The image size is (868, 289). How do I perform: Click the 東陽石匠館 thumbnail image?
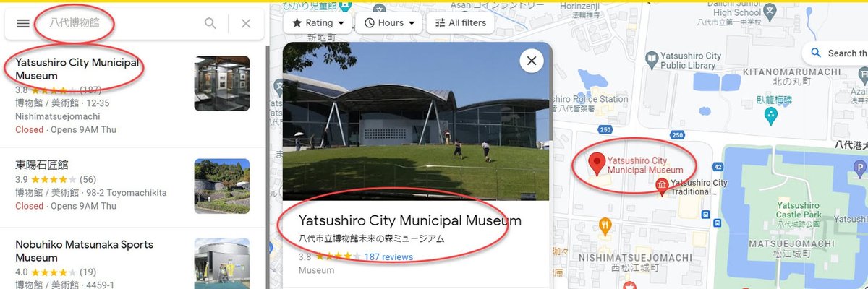(x=222, y=186)
